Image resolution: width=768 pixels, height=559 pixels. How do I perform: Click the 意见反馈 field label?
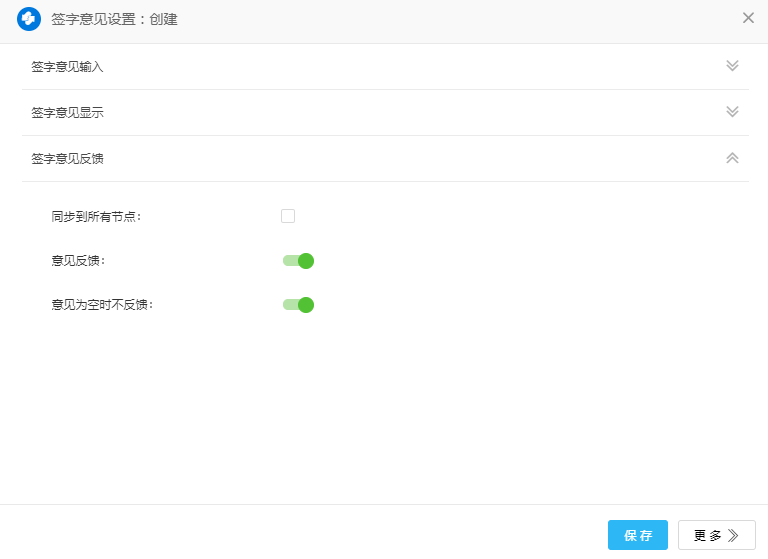78,261
